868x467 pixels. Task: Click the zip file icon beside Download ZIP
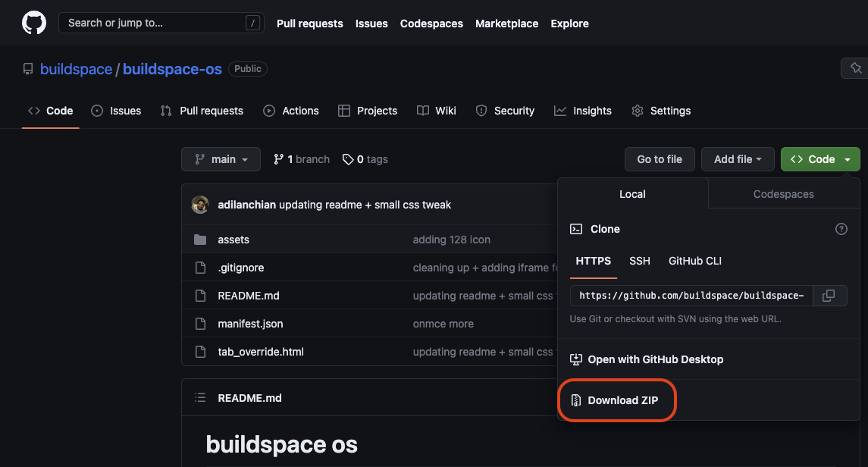pyautogui.click(x=576, y=400)
